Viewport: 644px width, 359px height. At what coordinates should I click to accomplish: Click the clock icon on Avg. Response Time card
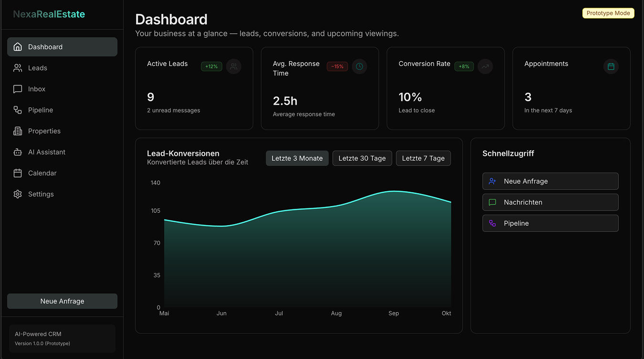tap(359, 66)
